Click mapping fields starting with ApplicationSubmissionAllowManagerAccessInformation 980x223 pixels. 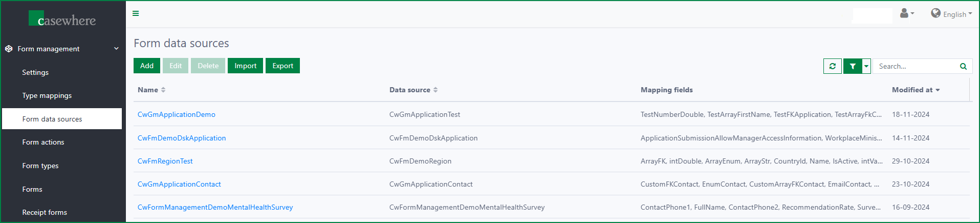[761, 138]
